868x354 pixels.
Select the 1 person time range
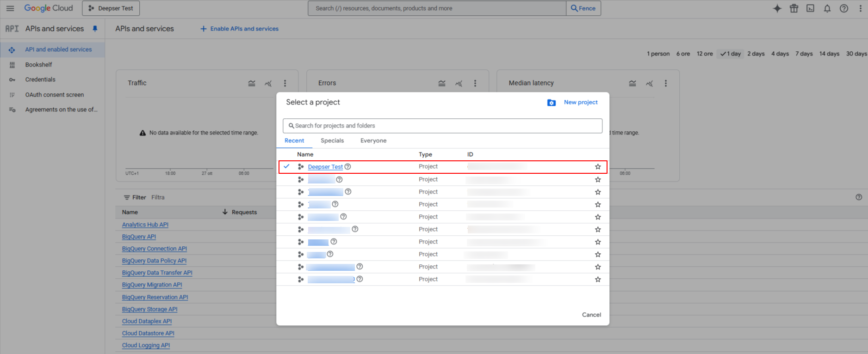coord(658,54)
